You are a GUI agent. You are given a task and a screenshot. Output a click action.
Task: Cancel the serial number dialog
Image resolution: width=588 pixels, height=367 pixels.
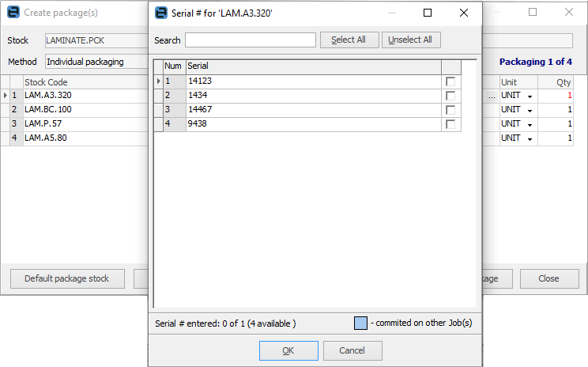[x=352, y=350]
